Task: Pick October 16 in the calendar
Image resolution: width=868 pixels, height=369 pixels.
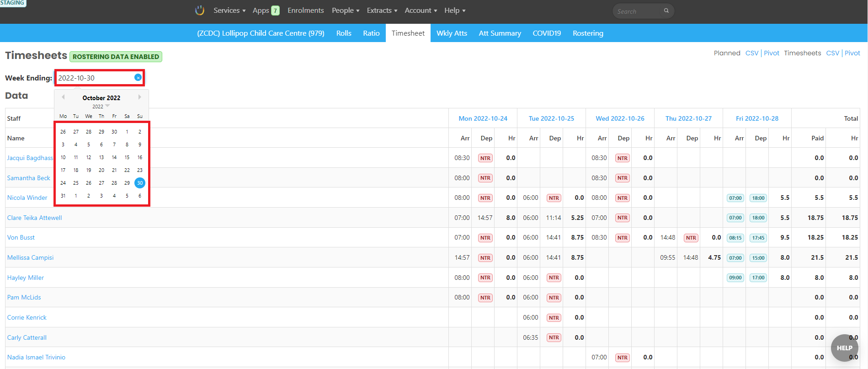Action: 140,157
